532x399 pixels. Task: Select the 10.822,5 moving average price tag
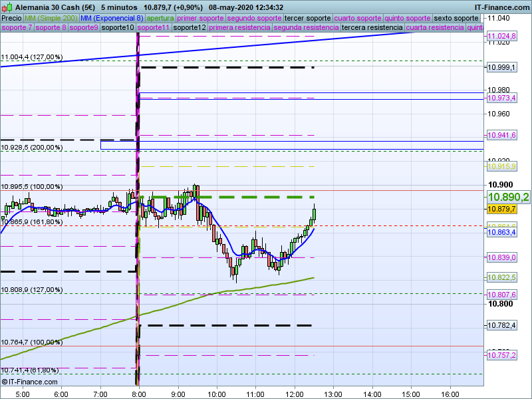(502, 277)
